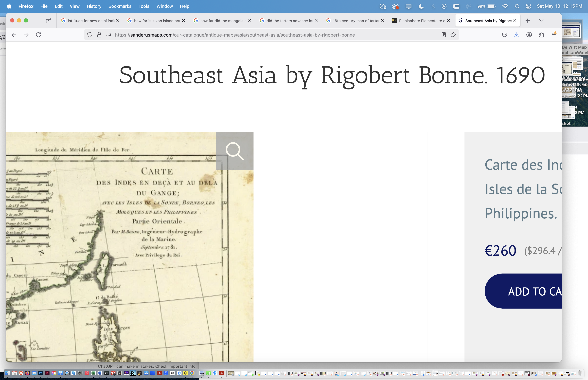Open the Apple menu
This screenshot has width=588, height=380.
[x=9, y=6]
